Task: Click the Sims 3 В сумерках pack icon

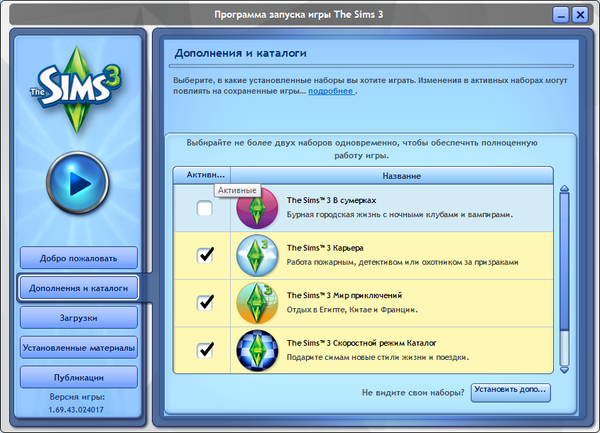Action: 258,207
